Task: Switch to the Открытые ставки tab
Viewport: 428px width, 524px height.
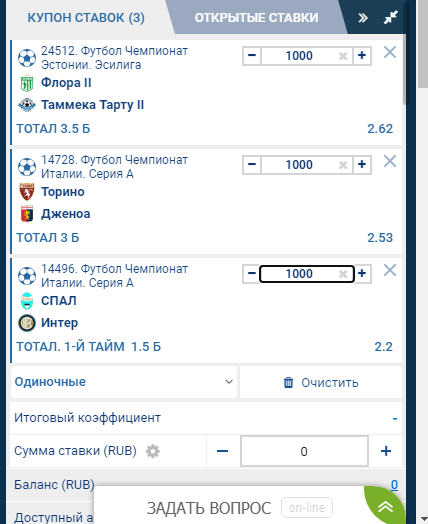Action: point(256,18)
